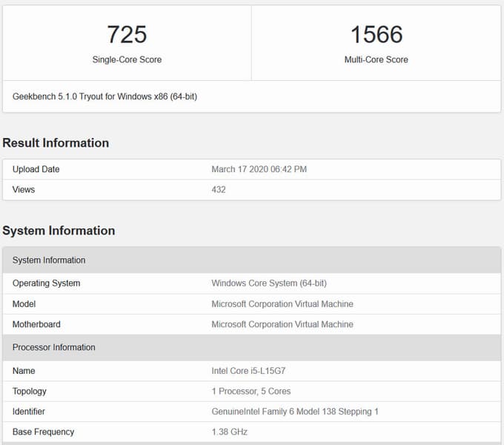Click the 725 single-core score number
The width and height of the screenshot is (504, 445).
pyautogui.click(x=127, y=34)
